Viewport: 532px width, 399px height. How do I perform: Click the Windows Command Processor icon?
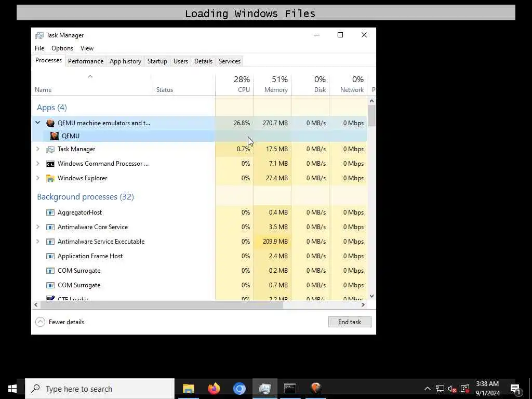[x=50, y=164]
